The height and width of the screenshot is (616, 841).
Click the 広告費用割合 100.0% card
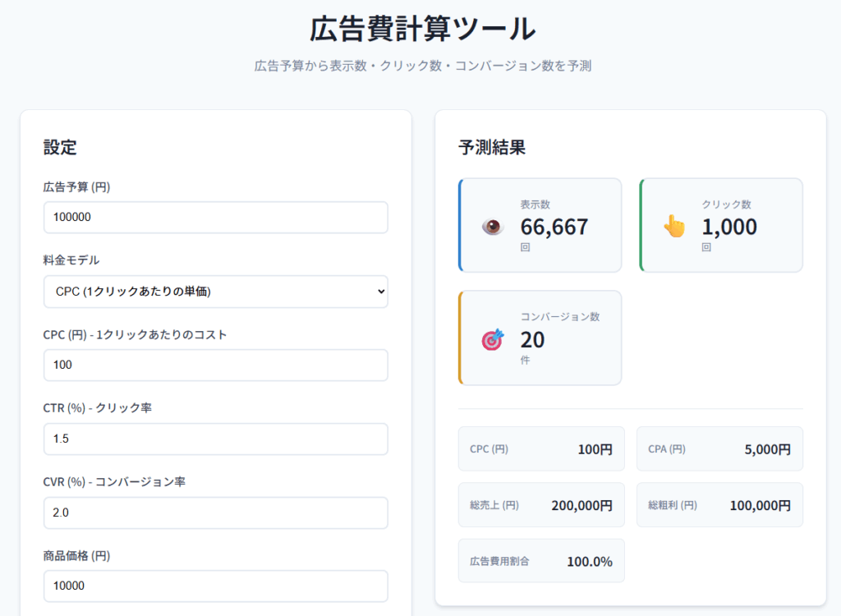(x=541, y=562)
